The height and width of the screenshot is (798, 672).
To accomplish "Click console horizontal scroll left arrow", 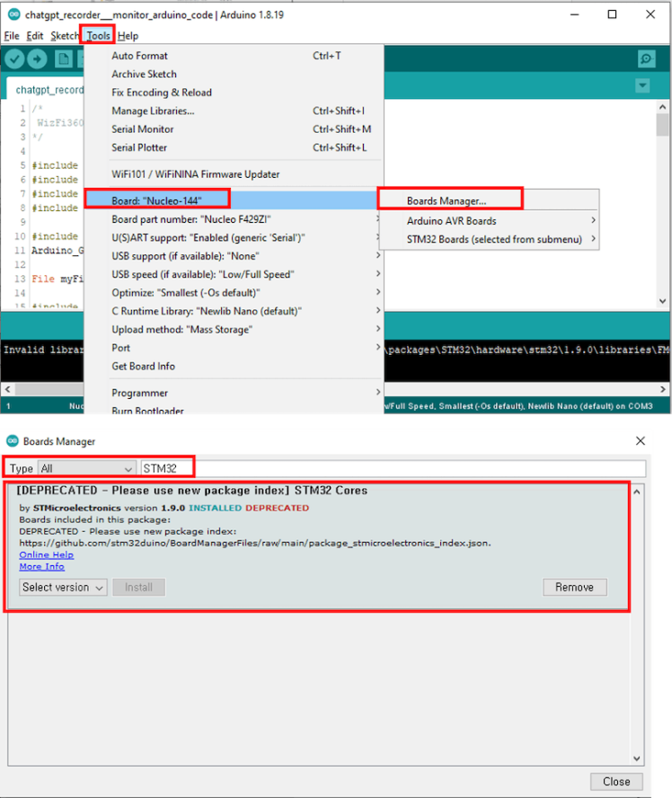I will pyautogui.click(x=7, y=389).
